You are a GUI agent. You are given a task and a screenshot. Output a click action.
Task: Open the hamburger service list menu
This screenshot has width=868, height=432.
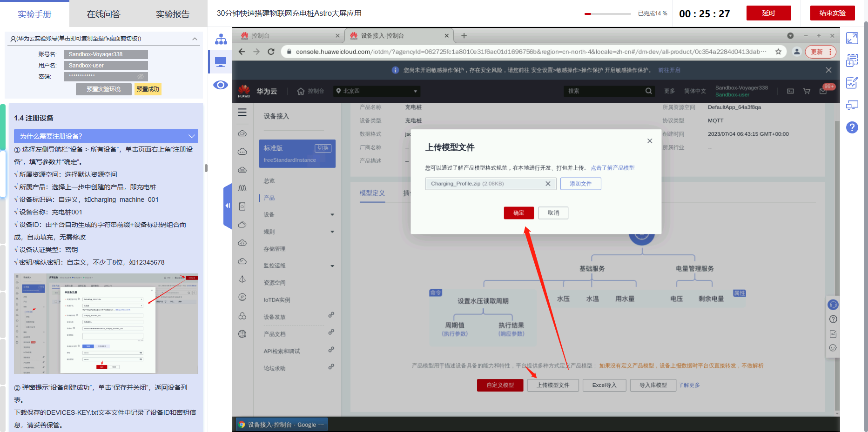pyautogui.click(x=242, y=113)
